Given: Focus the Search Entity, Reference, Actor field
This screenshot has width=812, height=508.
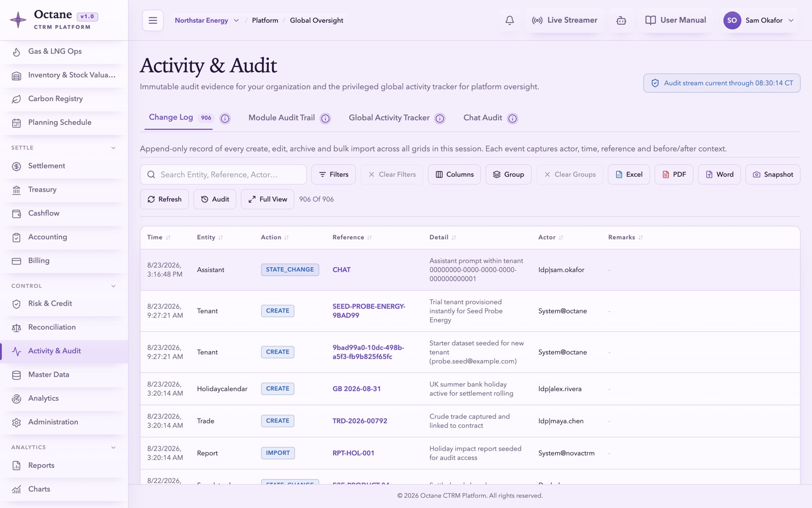Looking at the screenshot, I should 223,174.
